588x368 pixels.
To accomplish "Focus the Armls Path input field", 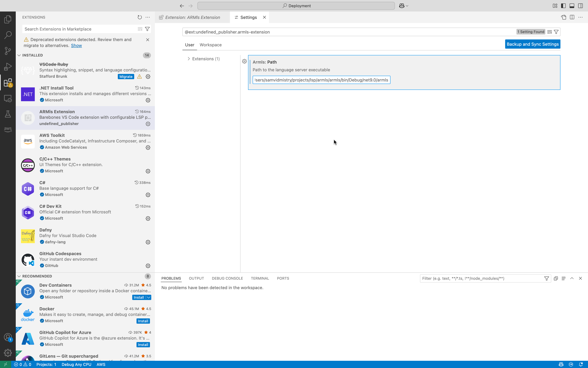I will click(x=321, y=80).
